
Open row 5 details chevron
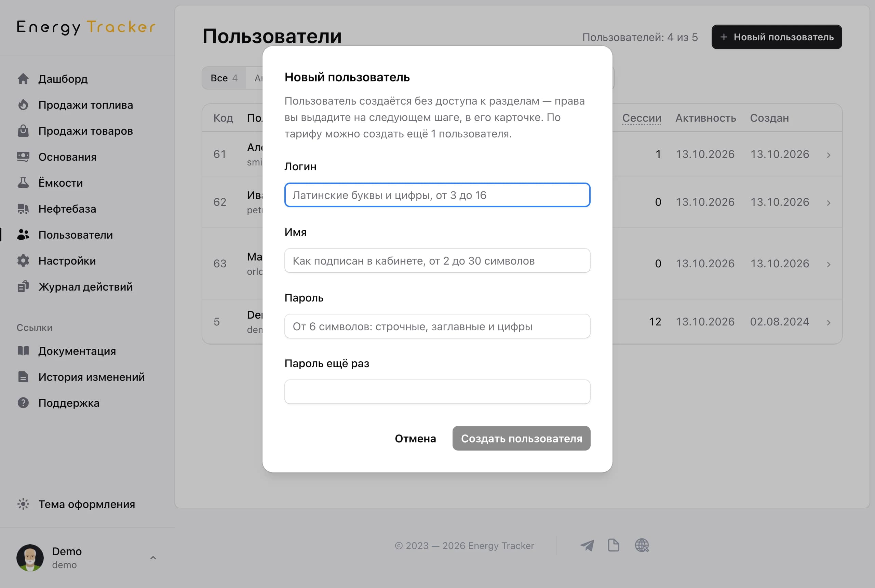[829, 322]
